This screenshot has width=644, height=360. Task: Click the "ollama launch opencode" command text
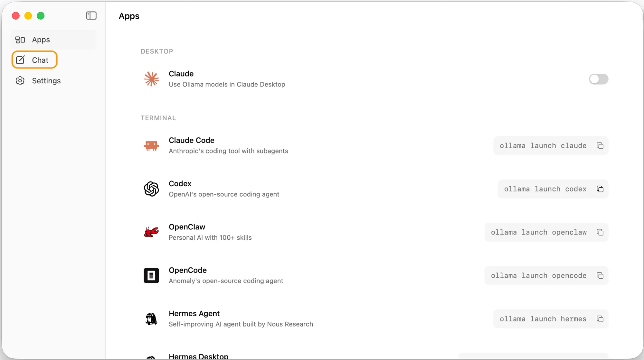539,276
